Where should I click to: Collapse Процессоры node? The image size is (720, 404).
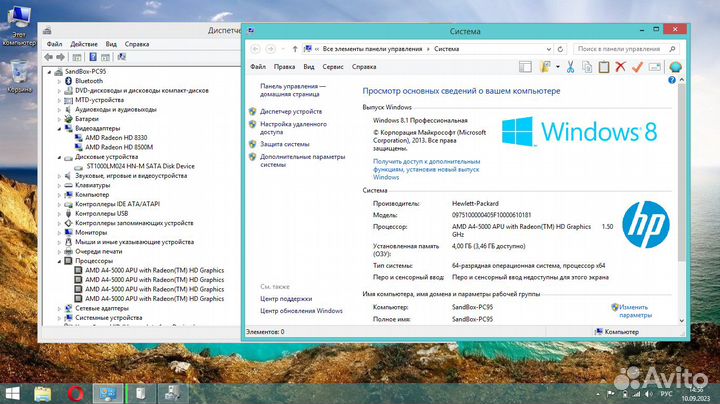[x=59, y=261]
